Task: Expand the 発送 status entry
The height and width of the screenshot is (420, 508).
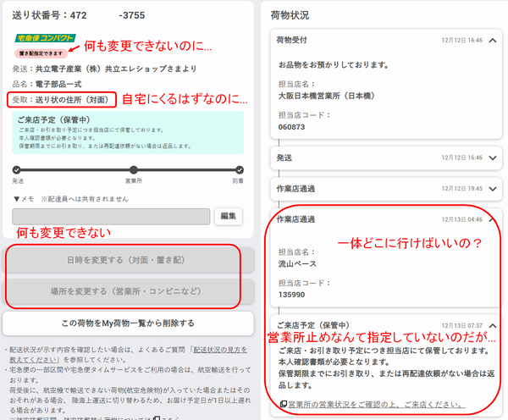Action: 492,157
